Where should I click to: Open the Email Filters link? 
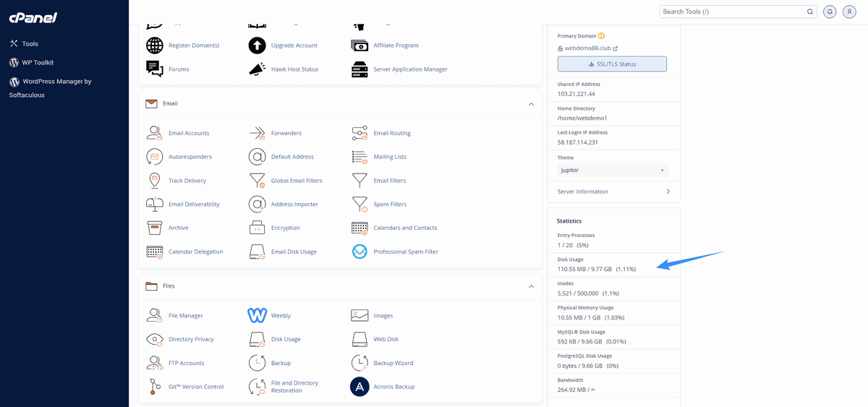click(x=390, y=180)
